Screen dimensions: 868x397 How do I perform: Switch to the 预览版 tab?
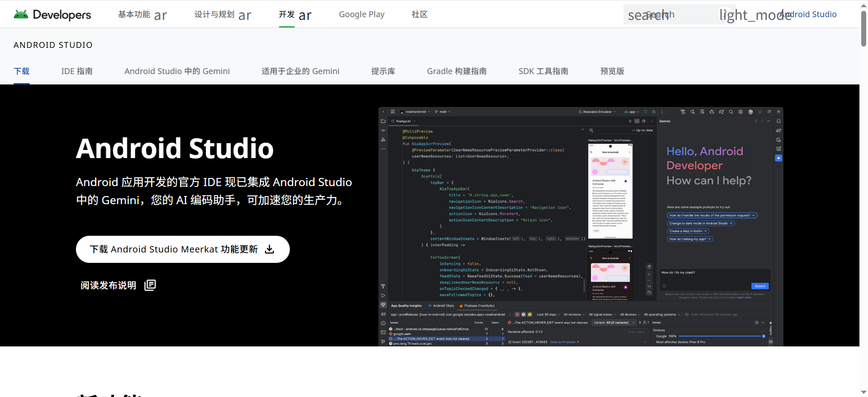tap(612, 71)
